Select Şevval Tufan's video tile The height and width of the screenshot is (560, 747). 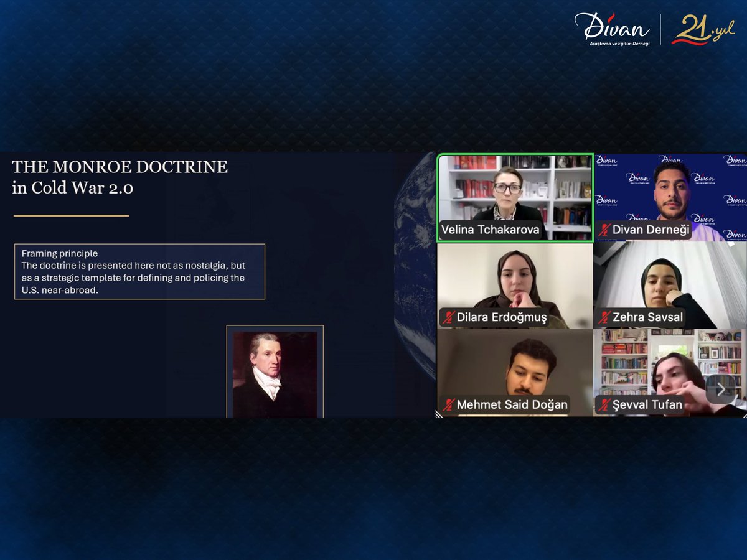pos(670,373)
